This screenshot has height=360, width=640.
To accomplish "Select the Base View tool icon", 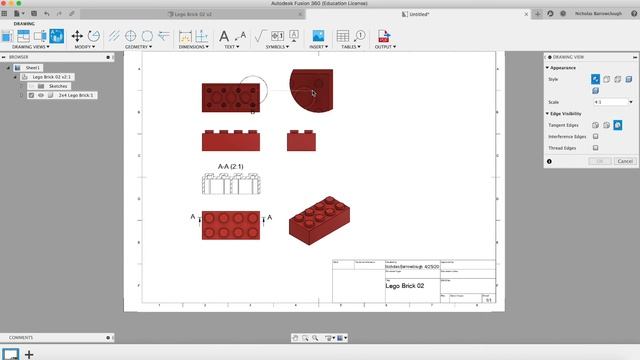I will [x=7, y=36].
